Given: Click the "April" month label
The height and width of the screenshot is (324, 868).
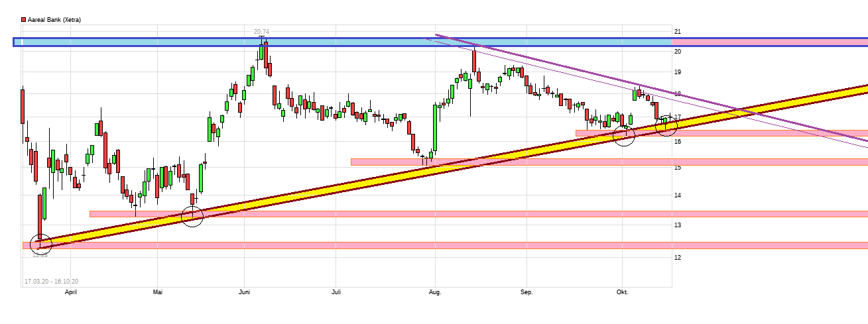Looking at the screenshot, I should tap(71, 292).
